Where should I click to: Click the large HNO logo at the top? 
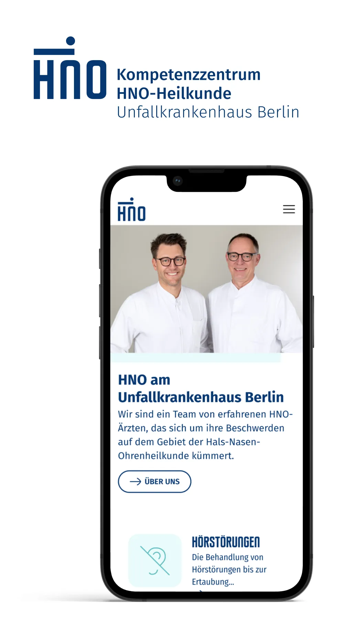pyautogui.click(x=70, y=68)
